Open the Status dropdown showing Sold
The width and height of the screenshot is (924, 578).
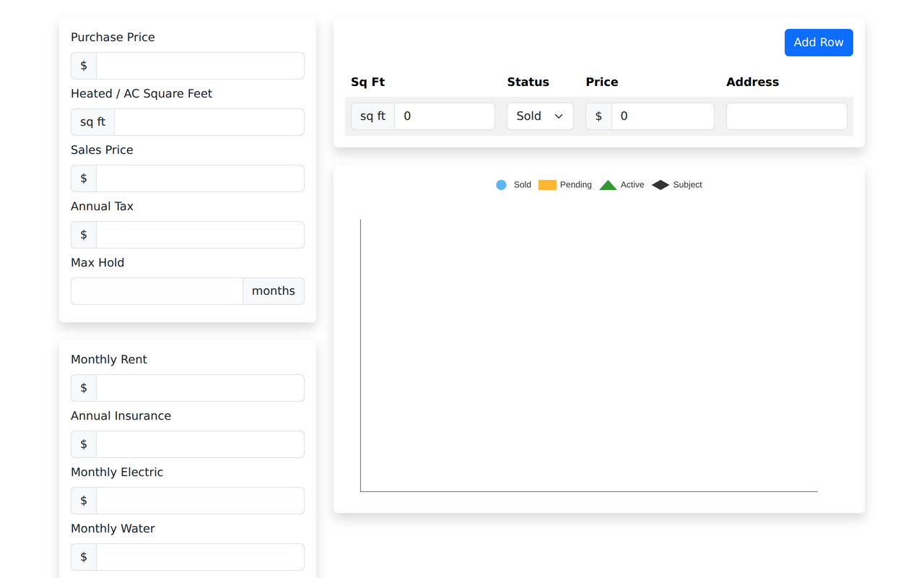click(540, 116)
